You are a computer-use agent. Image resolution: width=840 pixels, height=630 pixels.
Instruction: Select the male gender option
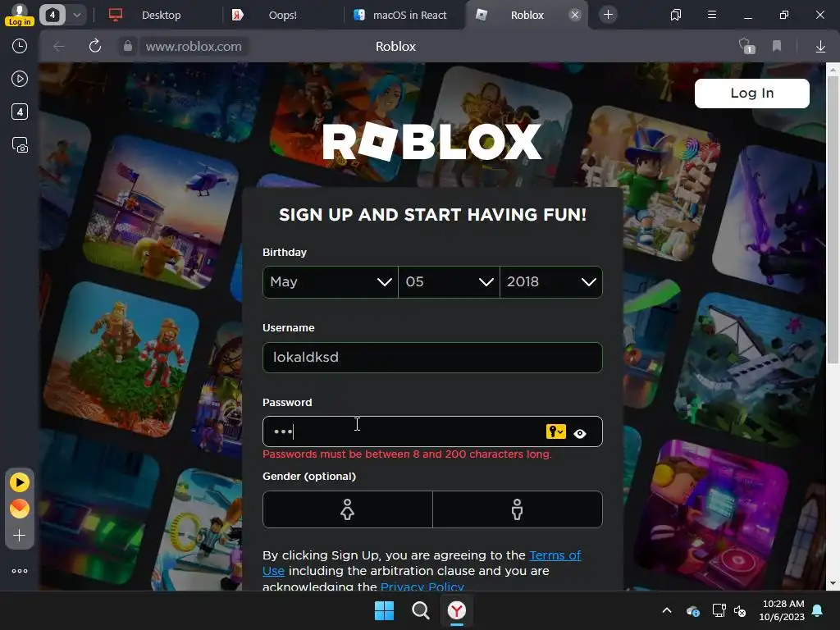click(x=518, y=509)
